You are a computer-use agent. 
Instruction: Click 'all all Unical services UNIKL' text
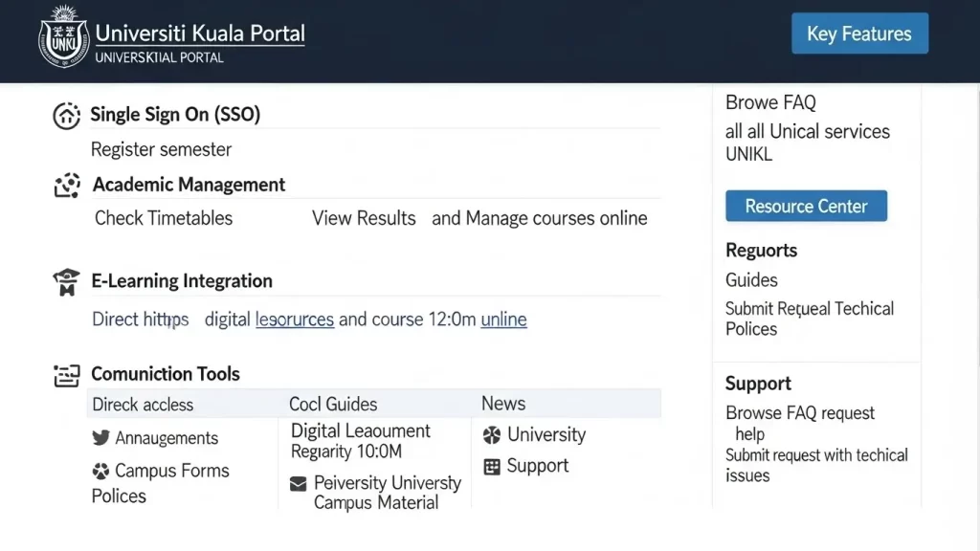[808, 143]
